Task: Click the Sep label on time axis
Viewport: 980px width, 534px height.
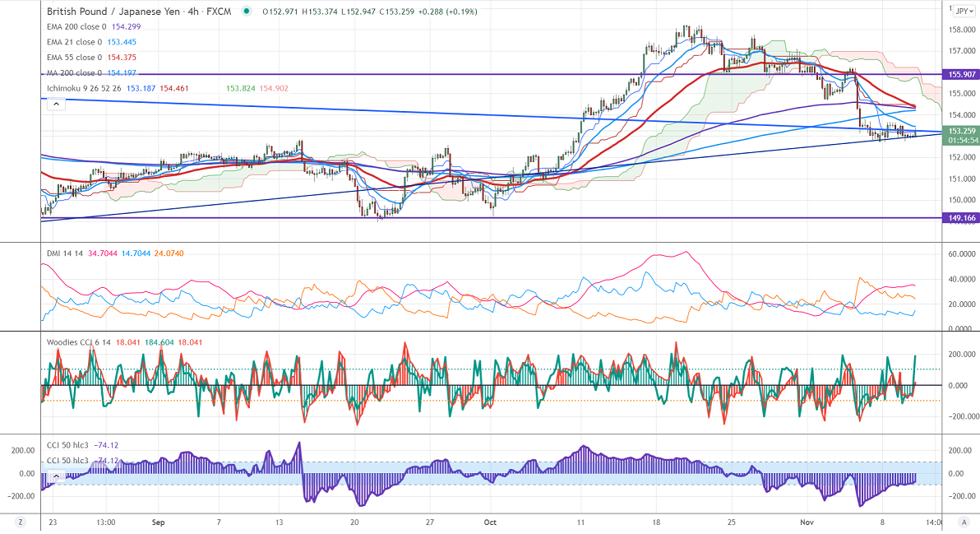Action: [x=158, y=522]
